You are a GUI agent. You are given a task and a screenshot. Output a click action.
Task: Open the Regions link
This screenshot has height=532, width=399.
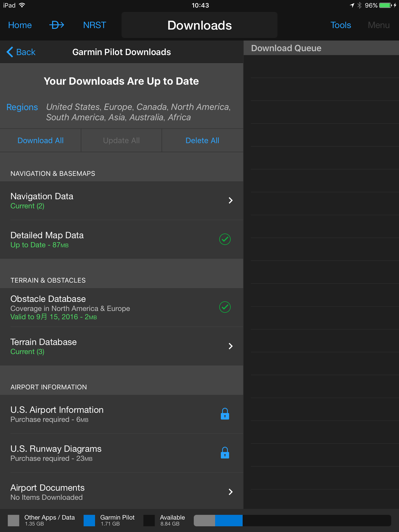pos(22,107)
